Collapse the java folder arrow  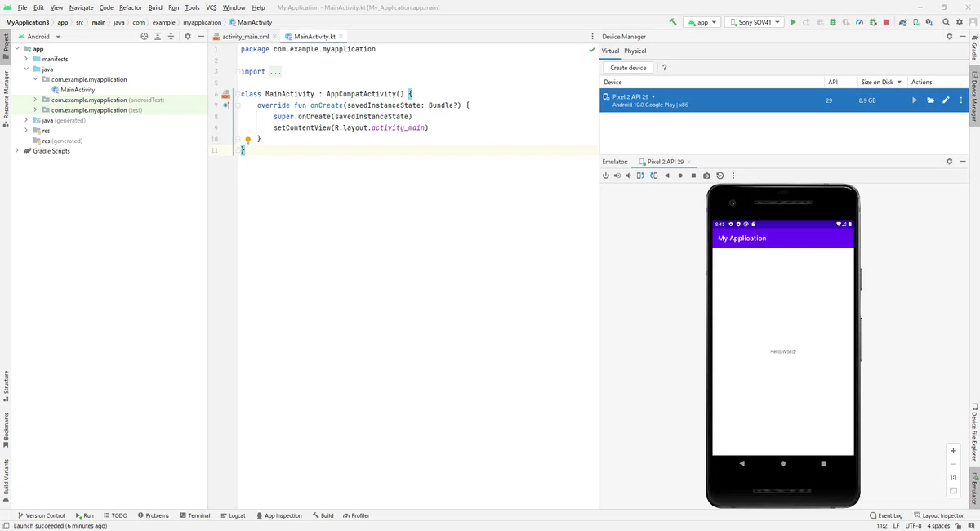click(x=26, y=69)
